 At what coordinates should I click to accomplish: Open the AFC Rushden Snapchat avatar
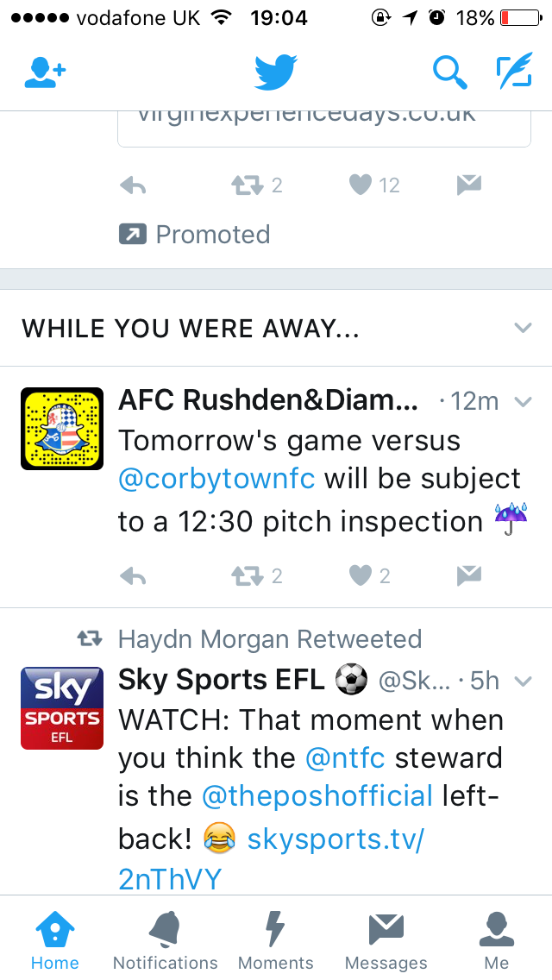point(62,429)
